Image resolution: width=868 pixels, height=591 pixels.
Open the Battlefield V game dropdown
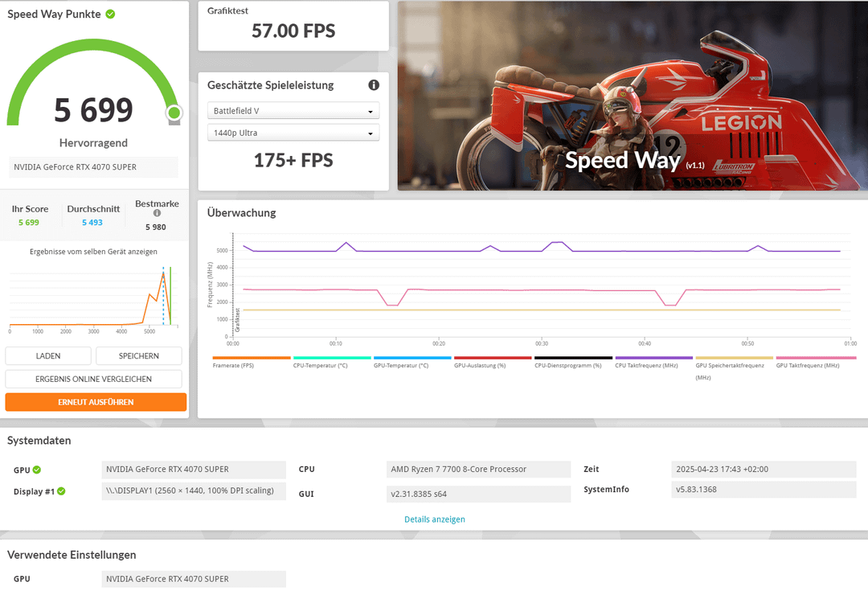[x=293, y=111]
